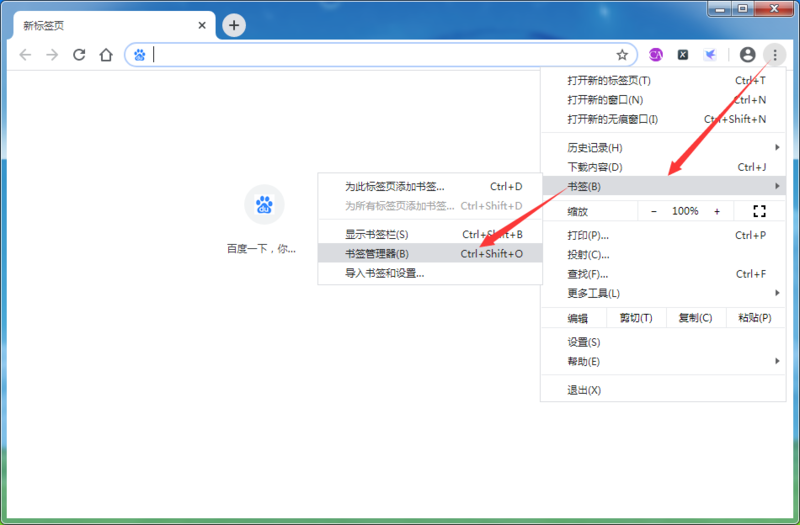Open the blue bird extension icon
Viewport: 800px width, 525px height.
pos(710,55)
